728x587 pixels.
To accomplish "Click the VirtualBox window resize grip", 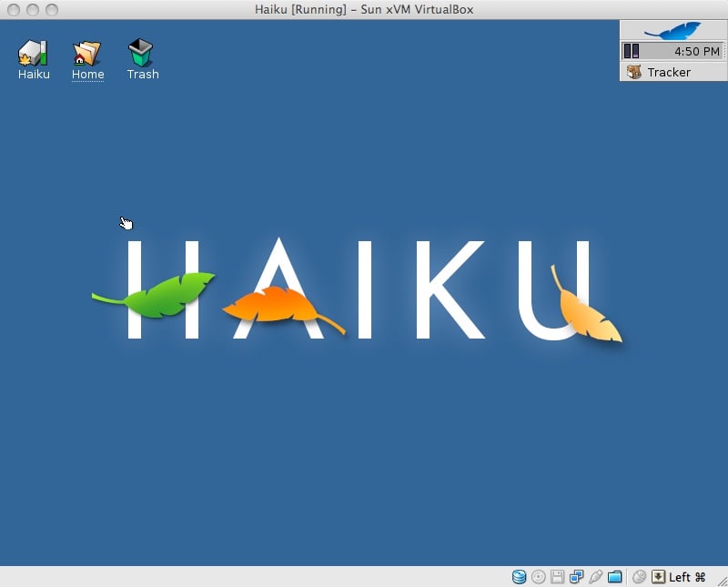I will [x=722, y=581].
